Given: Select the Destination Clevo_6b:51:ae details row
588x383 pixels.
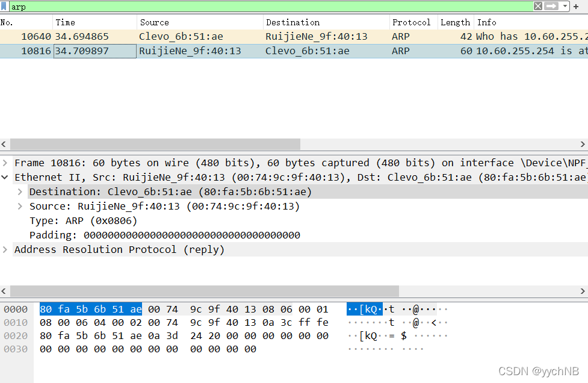Looking at the screenshot, I should pos(308,191).
